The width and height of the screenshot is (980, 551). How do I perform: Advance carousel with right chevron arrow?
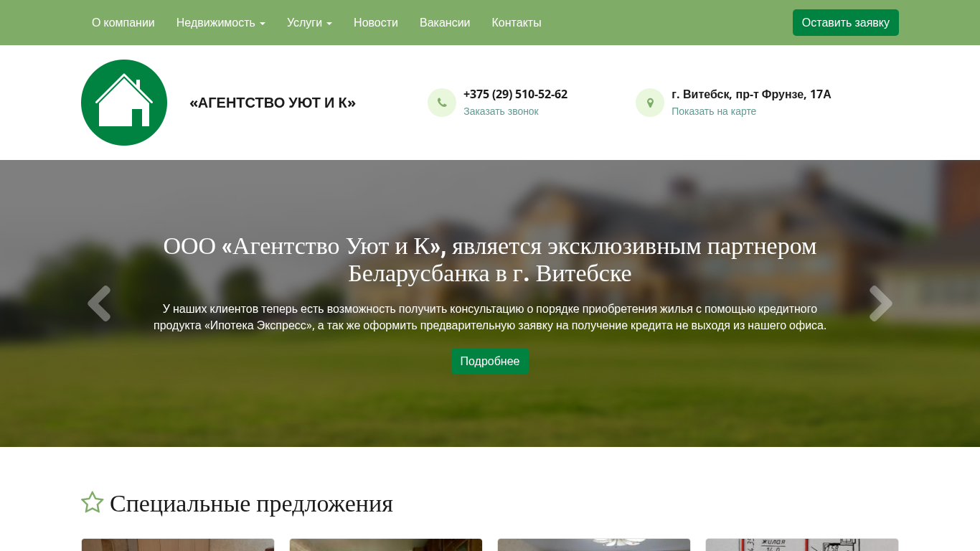tap(881, 303)
